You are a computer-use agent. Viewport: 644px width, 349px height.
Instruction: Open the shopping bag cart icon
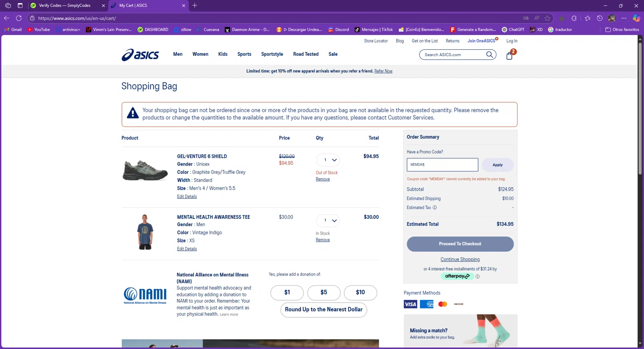(x=510, y=55)
